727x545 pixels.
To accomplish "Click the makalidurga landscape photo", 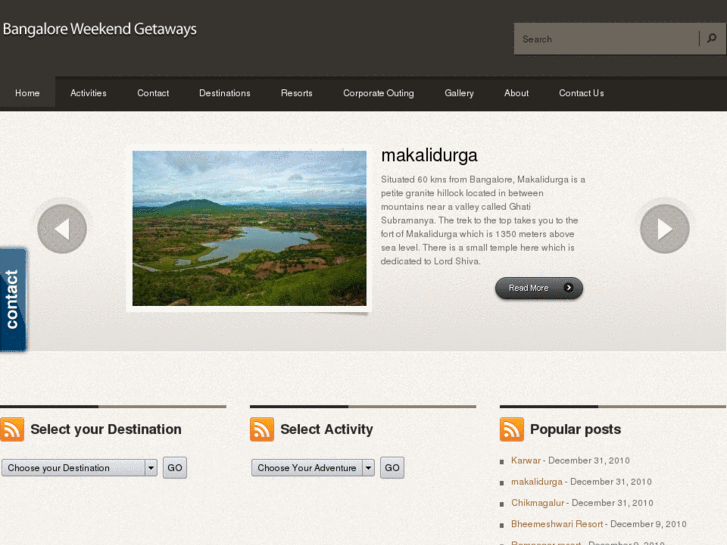I will (249, 228).
